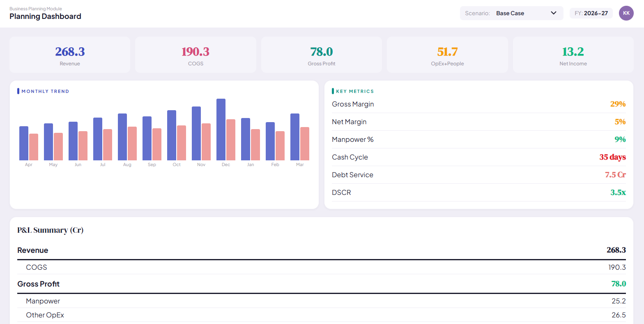This screenshot has width=644, height=324.
Task: Click the Cash Cycle 35 days row
Action: click(x=479, y=157)
